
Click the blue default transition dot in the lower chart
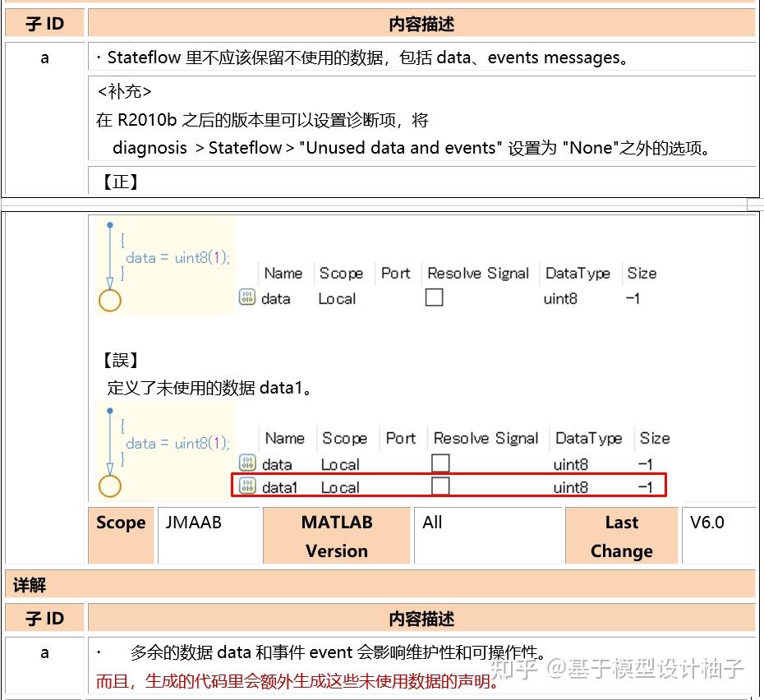[x=111, y=410]
